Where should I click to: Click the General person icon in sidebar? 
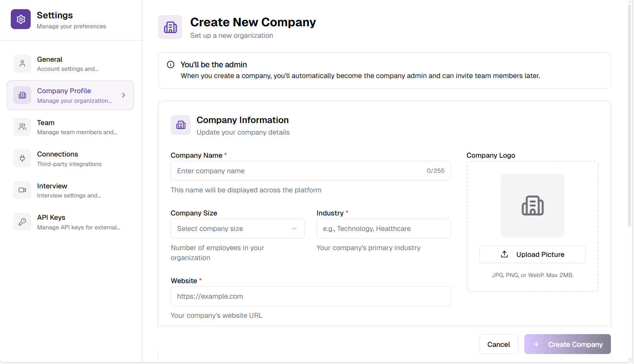click(22, 64)
